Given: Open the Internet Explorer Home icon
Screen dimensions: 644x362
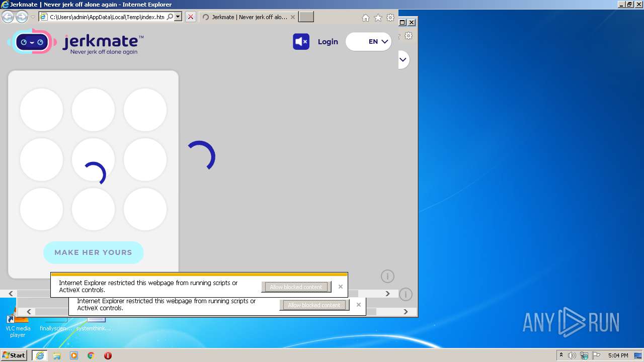Looking at the screenshot, I should point(366,18).
